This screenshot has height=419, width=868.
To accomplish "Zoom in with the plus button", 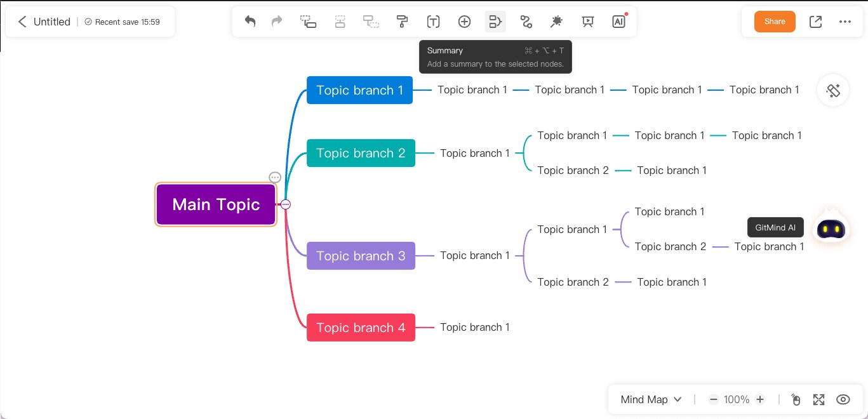I will [760, 399].
